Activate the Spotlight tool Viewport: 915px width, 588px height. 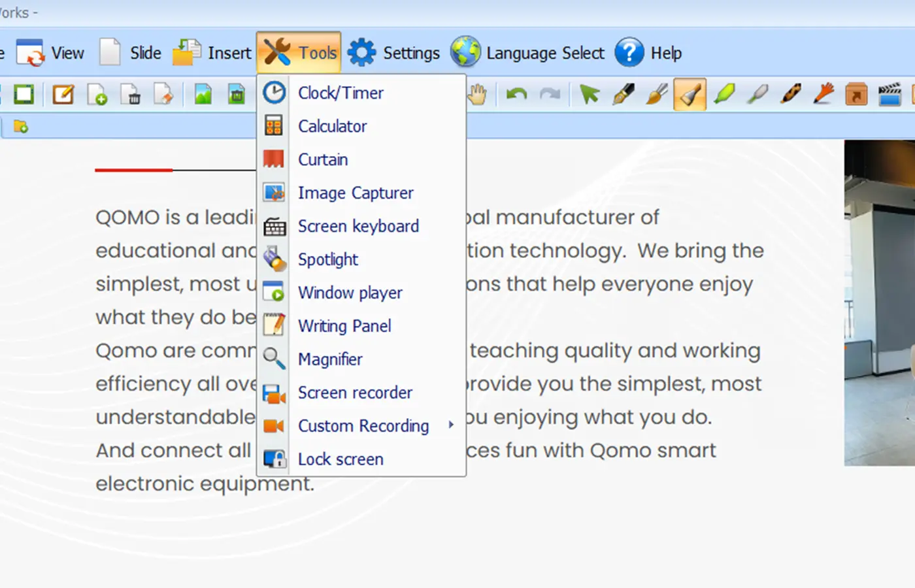[361, 259]
